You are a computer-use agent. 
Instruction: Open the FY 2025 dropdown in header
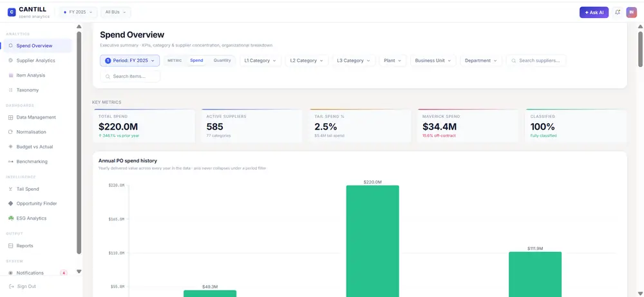click(x=78, y=12)
